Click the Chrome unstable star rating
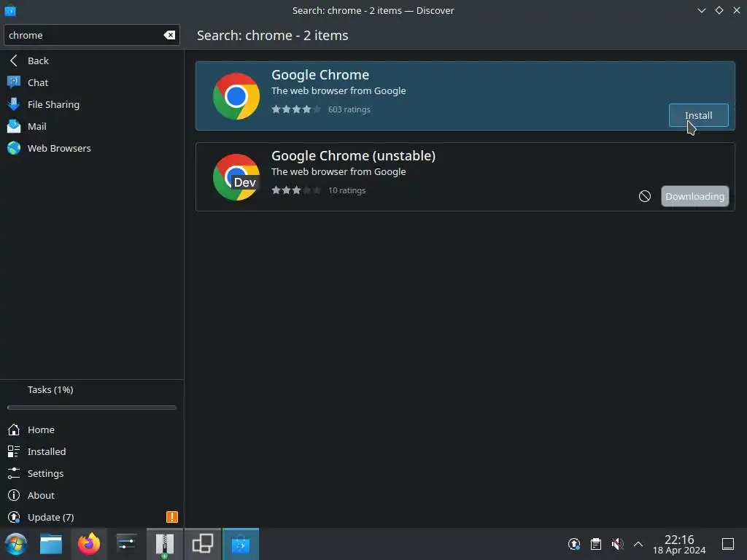Screen dimensions: 747x560 pyautogui.click(x=296, y=190)
